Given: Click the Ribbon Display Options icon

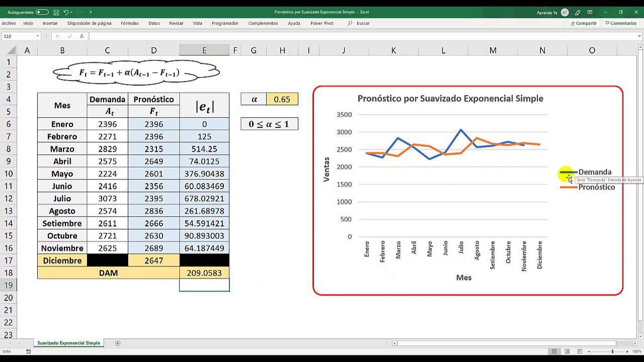Looking at the screenshot, I should (x=590, y=12).
